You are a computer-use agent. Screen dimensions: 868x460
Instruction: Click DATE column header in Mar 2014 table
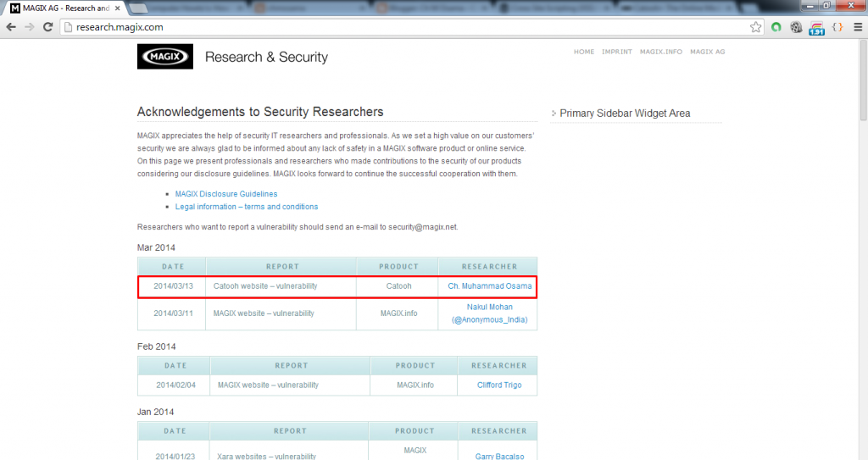tap(173, 266)
